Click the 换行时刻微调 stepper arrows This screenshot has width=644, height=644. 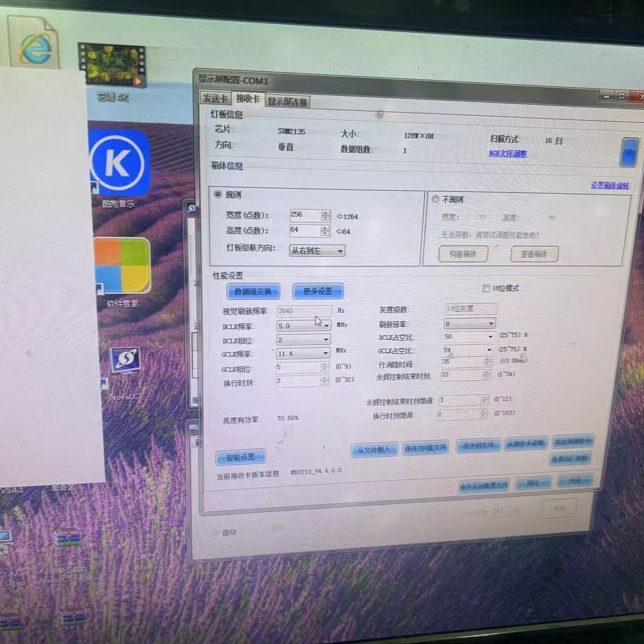pos(484,414)
